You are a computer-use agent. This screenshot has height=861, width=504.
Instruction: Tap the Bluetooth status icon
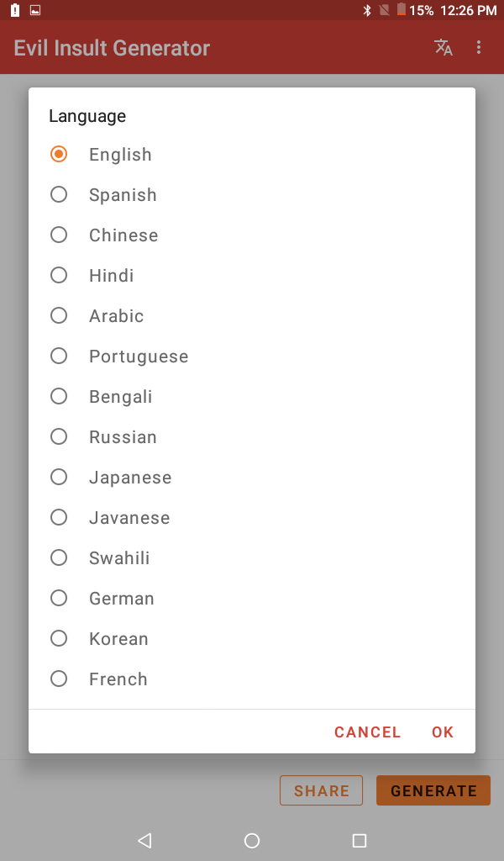tap(367, 11)
